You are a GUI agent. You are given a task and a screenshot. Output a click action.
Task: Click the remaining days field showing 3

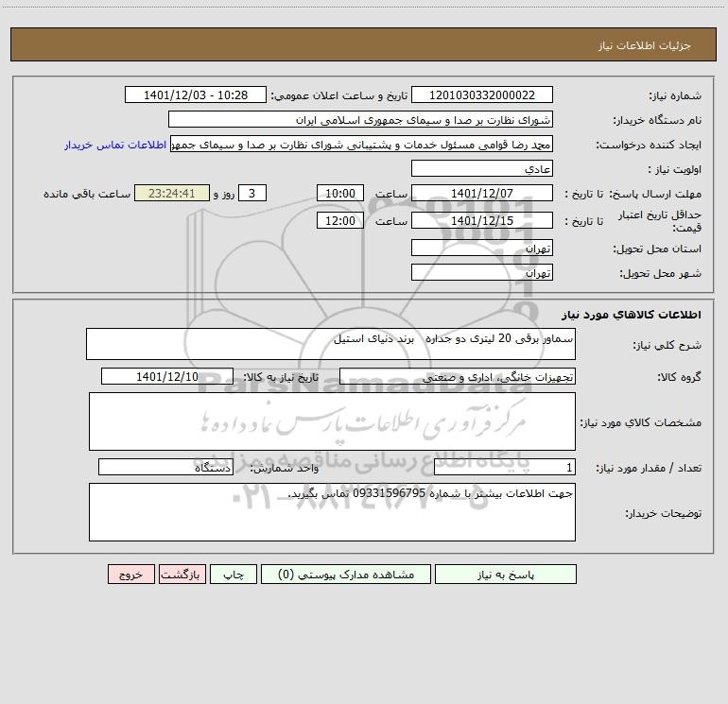(x=252, y=193)
